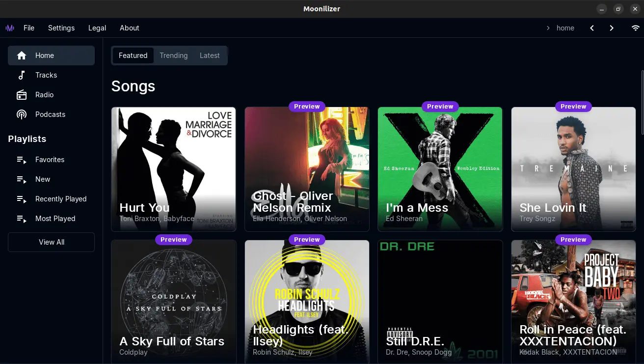Navigate forward with the right arrow
The image size is (644, 364).
click(612, 28)
